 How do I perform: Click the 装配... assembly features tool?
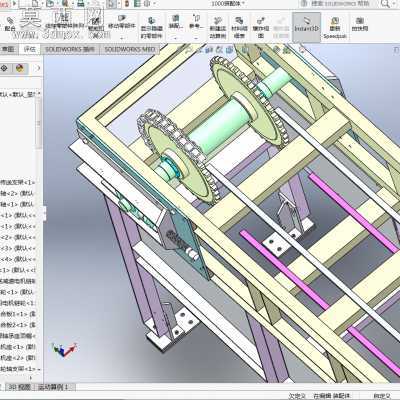[x=176, y=22]
